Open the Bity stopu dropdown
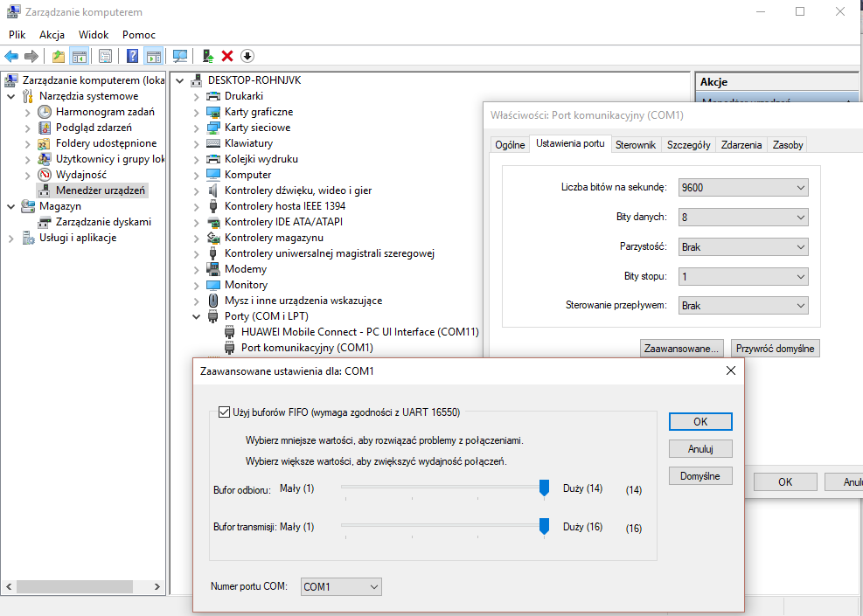 [x=743, y=277]
